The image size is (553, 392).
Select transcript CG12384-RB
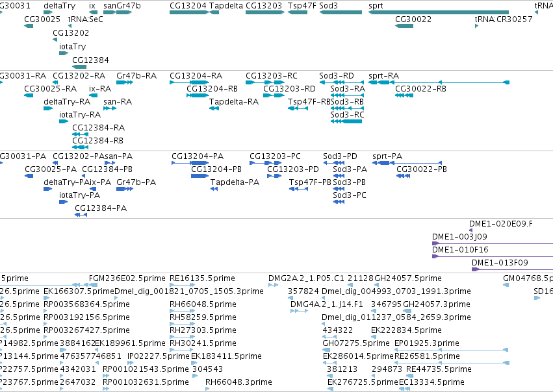click(97, 141)
